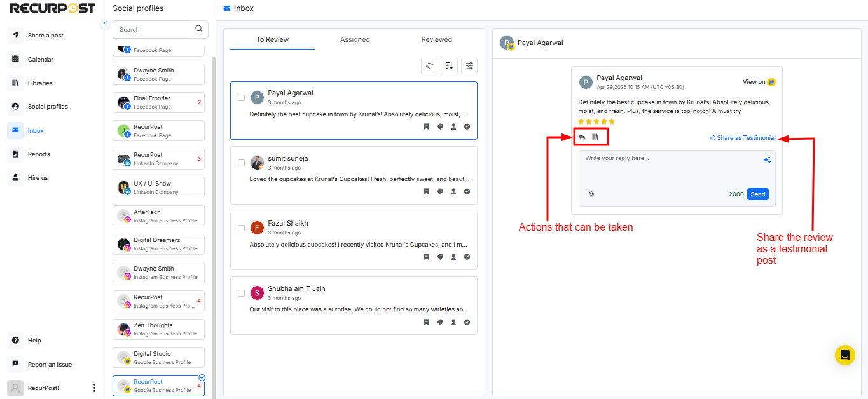Open the inbox filter settings
Viewport: 868px width, 399px height.
pyautogui.click(x=469, y=65)
